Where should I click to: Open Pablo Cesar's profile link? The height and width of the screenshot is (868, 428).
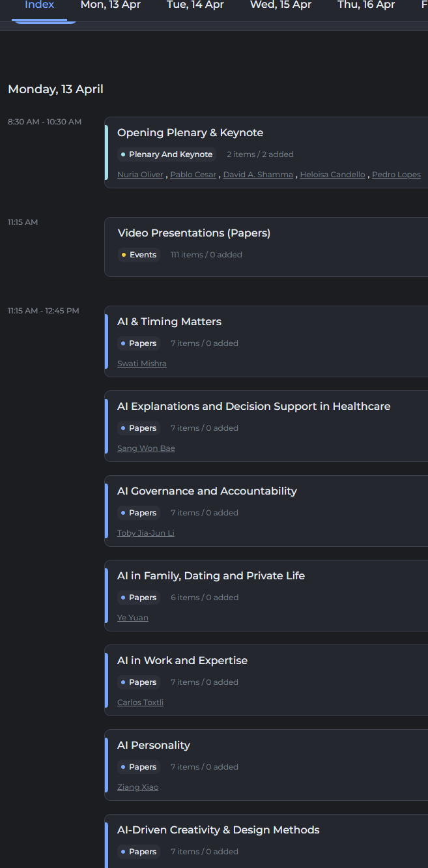tap(193, 175)
